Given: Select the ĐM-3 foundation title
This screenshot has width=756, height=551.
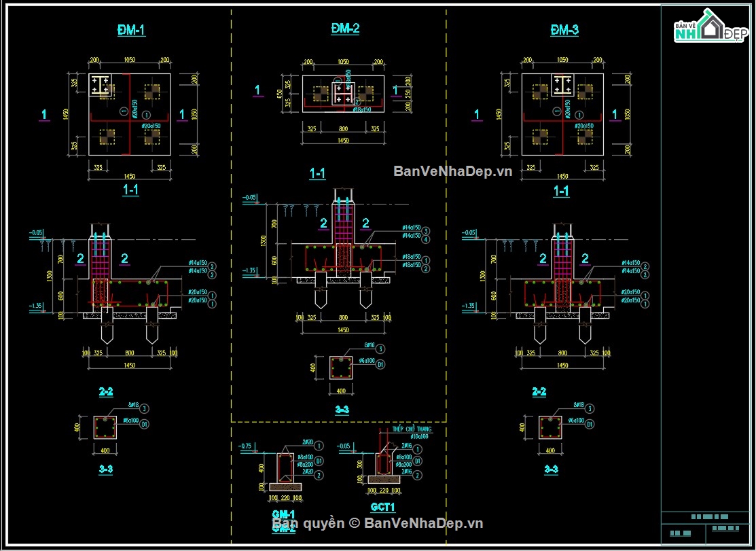Looking at the screenshot, I should click(x=564, y=30).
